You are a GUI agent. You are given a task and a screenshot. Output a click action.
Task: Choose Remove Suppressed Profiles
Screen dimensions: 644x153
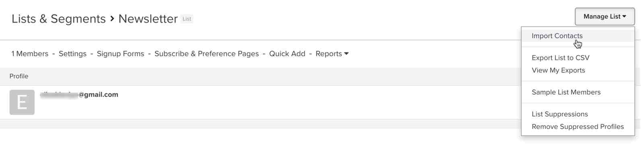point(578,126)
